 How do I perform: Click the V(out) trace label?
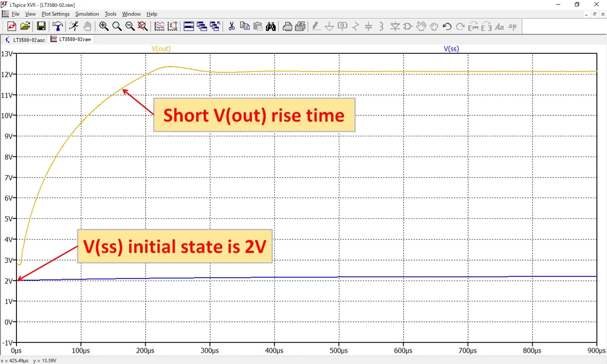point(161,48)
